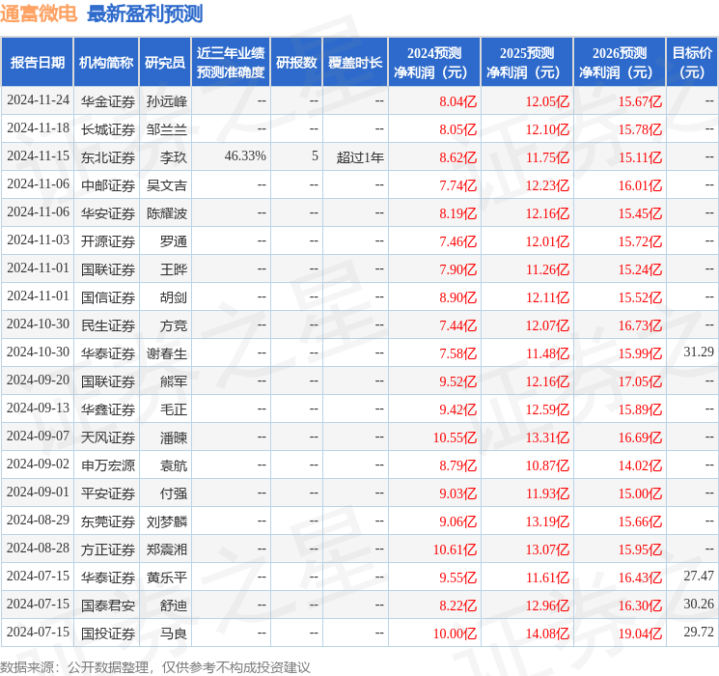Click the 10.55亿 2024 forecast value
719x676 pixels.
455,438
